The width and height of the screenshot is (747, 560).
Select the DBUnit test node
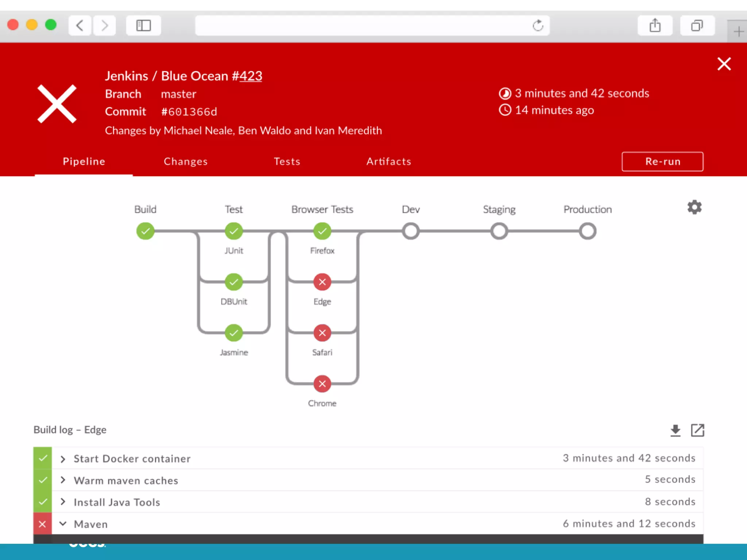(x=234, y=282)
